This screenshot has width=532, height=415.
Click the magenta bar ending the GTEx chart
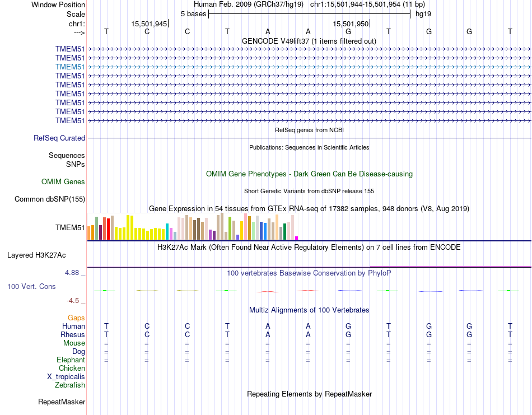(x=297, y=238)
